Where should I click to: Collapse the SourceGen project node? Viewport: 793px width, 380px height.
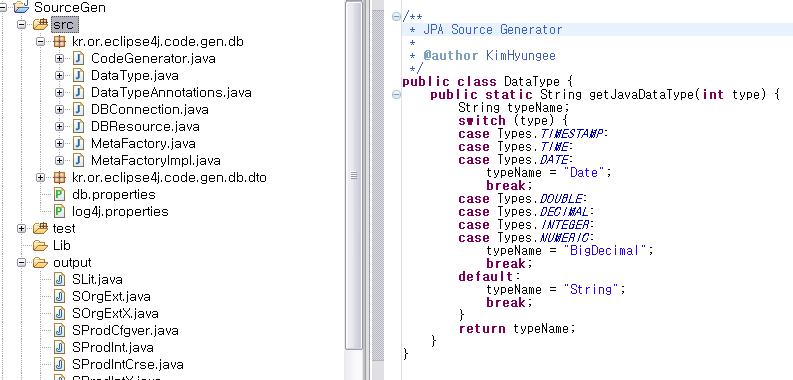pyautogui.click(x=3, y=7)
